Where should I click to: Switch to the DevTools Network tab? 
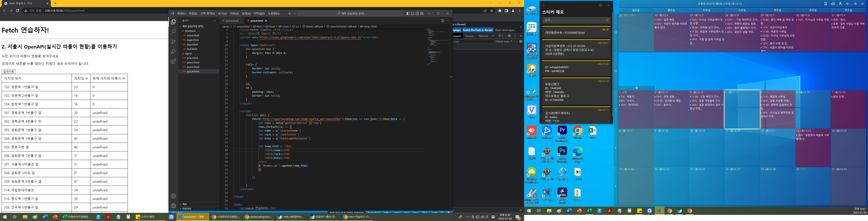coord(483,36)
